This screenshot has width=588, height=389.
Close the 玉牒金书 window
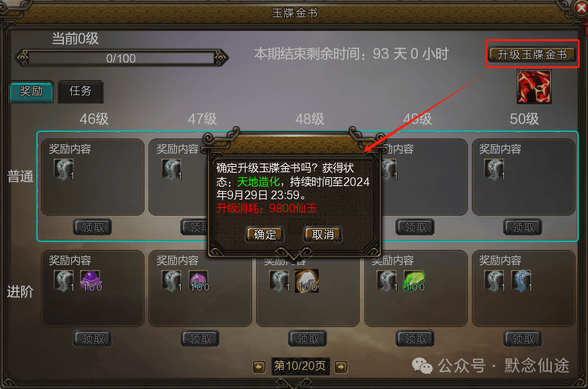[x=581, y=8]
